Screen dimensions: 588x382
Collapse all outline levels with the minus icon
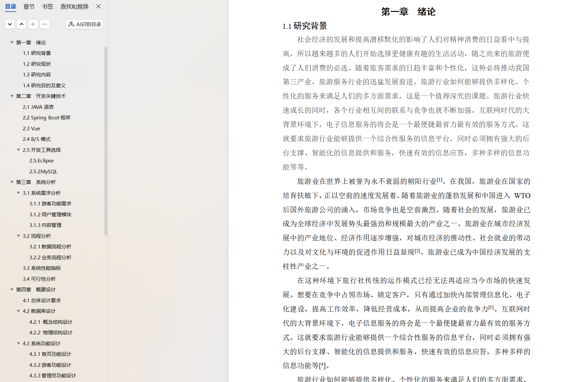click(x=44, y=24)
